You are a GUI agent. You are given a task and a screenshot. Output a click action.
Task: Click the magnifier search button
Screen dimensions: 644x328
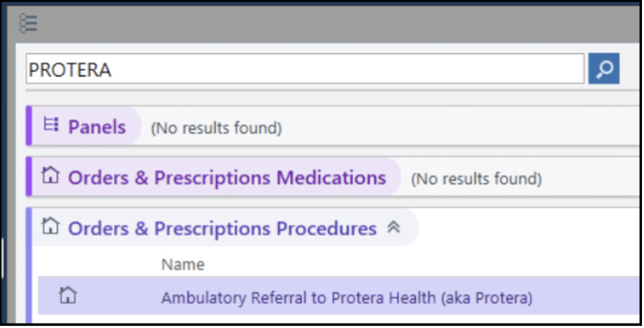tap(603, 69)
